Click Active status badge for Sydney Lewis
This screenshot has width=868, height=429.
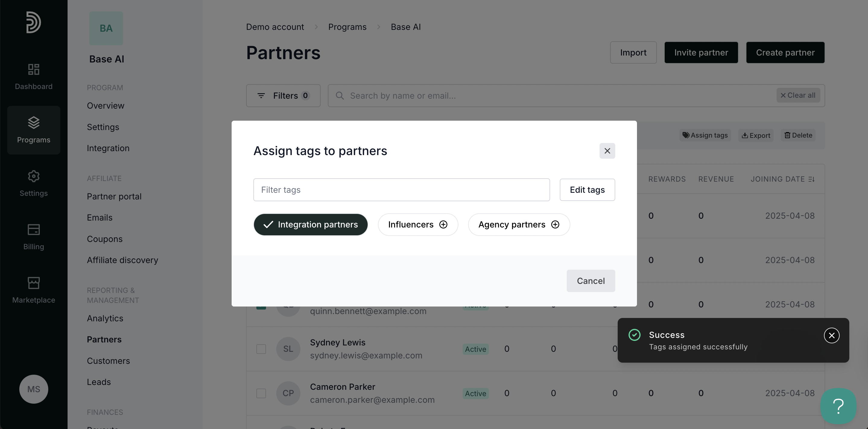coord(475,349)
